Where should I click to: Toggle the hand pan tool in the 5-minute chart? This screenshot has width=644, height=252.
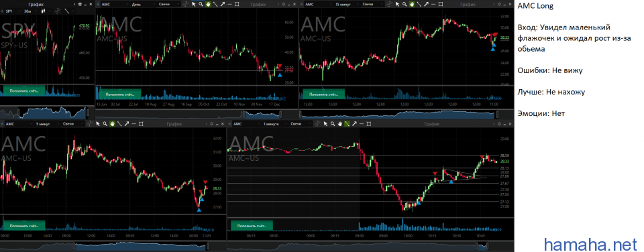(x=112, y=123)
